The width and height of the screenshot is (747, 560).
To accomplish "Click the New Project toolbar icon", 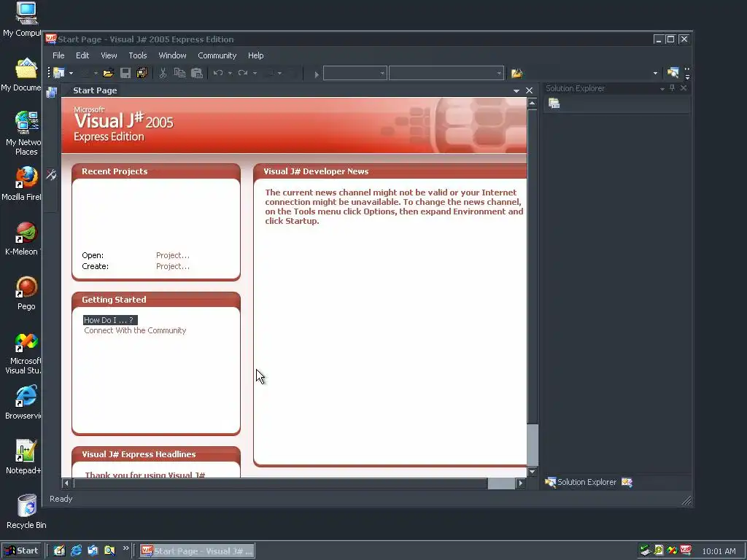I will point(59,73).
